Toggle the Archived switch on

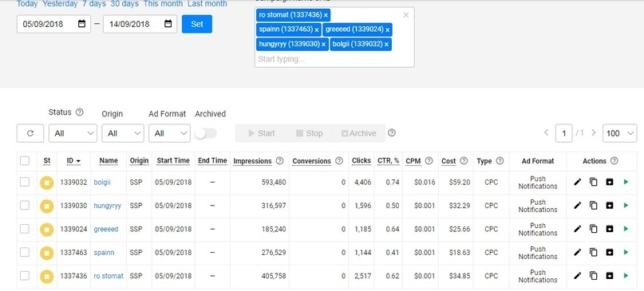click(205, 133)
